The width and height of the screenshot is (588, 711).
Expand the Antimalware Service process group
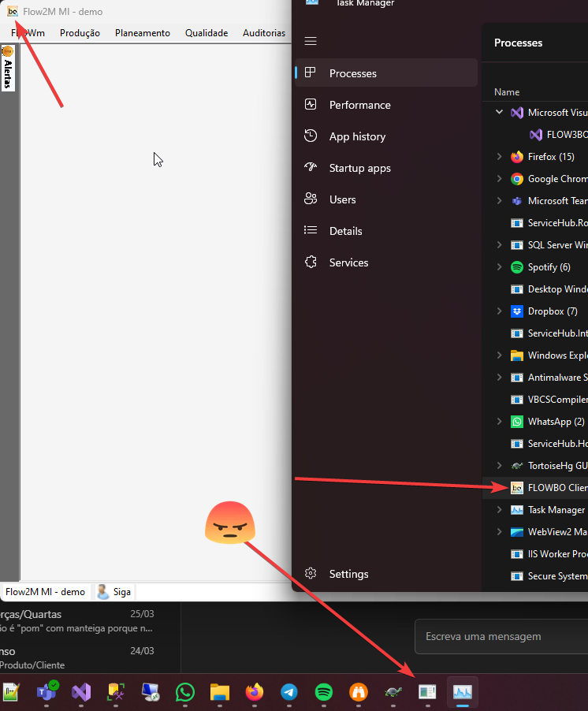click(x=499, y=378)
